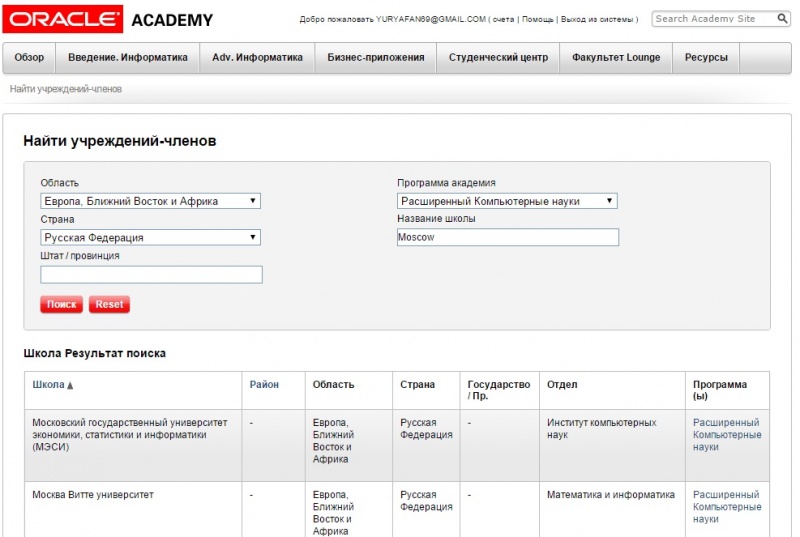Sort results by Район column header
The image size is (800, 537).
pos(264,385)
